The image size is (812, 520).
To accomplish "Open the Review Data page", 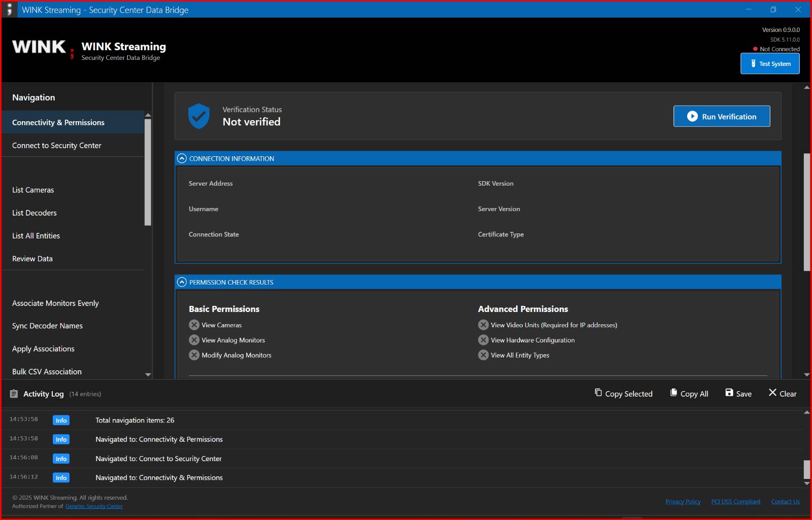I will (73, 259).
